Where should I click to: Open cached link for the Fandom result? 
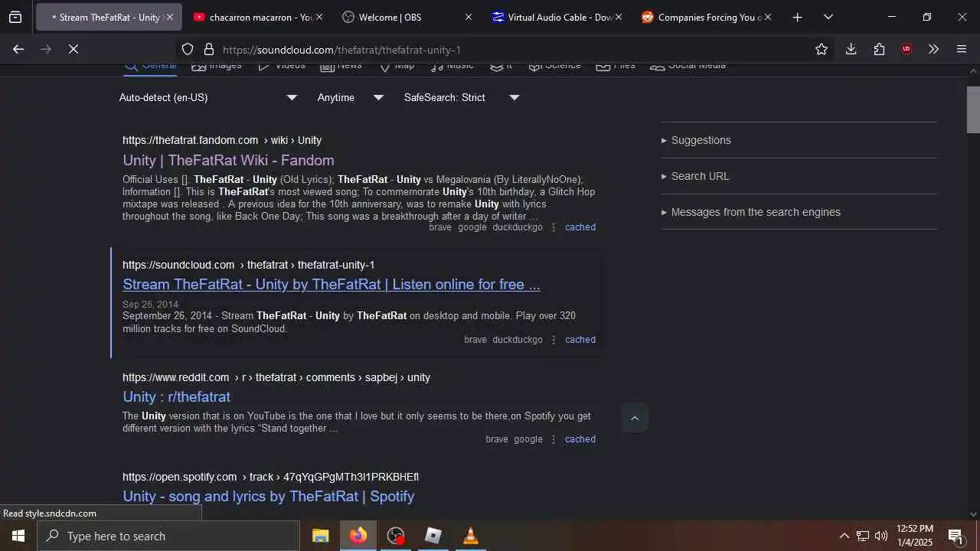[x=580, y=227]
